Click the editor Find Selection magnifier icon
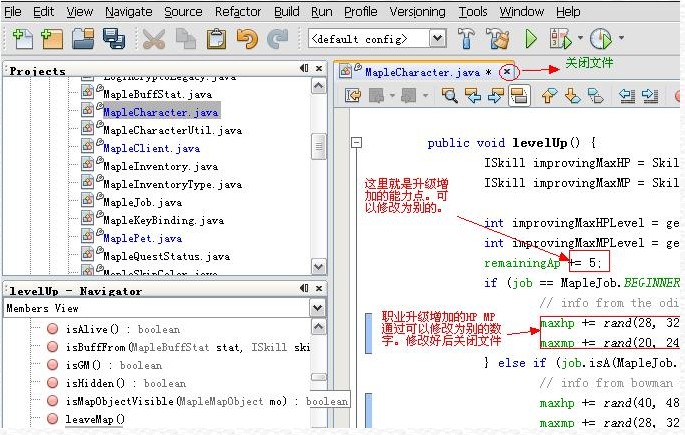 click(x=450, y=95)
